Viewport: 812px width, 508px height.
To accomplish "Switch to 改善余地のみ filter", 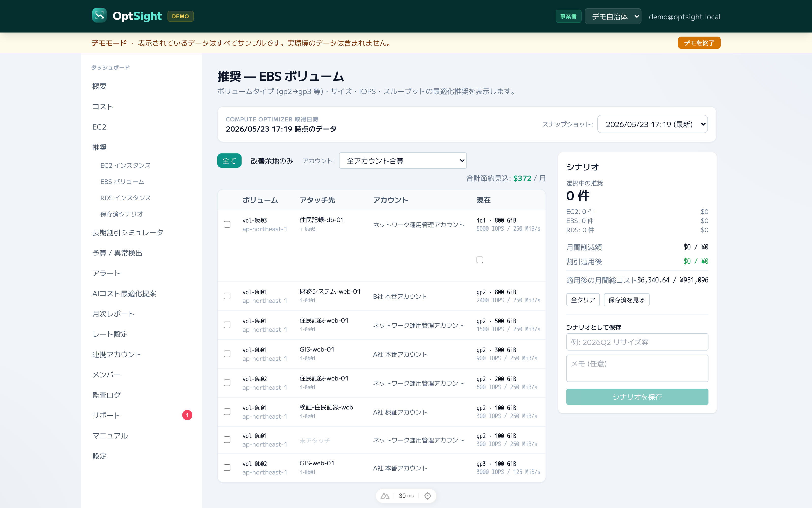I will (x=272, y=161).
